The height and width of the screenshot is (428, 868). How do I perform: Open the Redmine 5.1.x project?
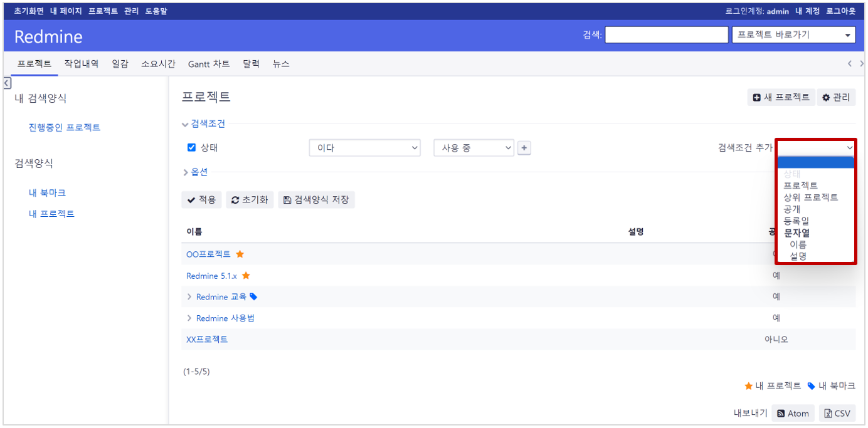212,276
